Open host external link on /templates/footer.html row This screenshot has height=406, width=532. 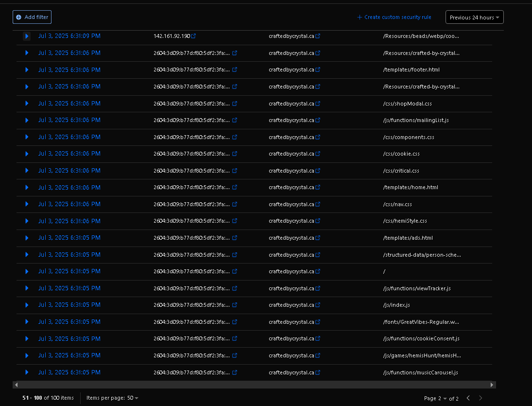click(318, 70)
